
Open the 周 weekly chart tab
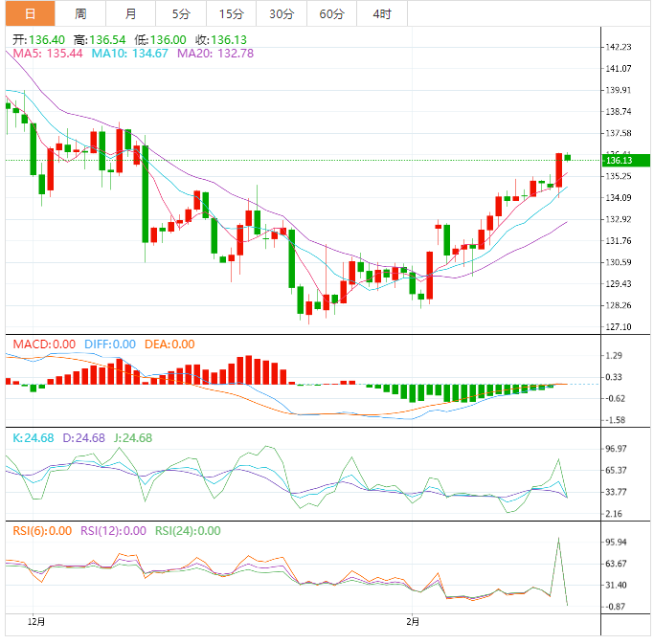[80, 13]
